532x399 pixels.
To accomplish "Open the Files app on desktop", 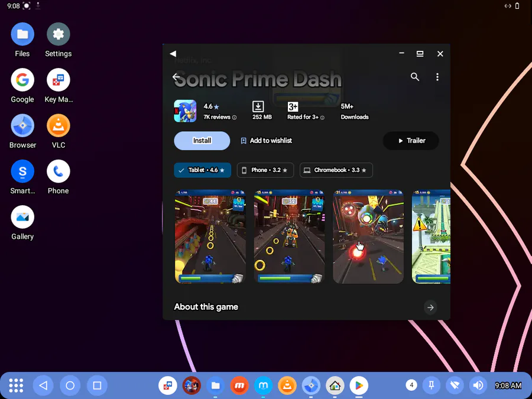I will pos(22,34).
